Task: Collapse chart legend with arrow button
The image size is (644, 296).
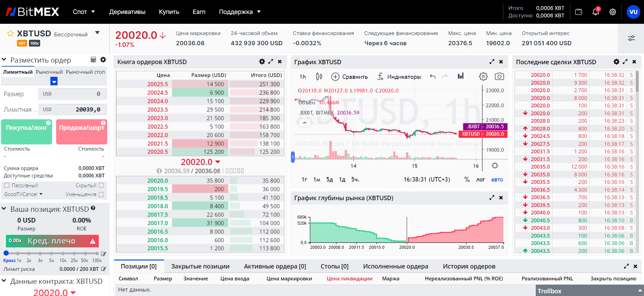Action: click(305, 123)
